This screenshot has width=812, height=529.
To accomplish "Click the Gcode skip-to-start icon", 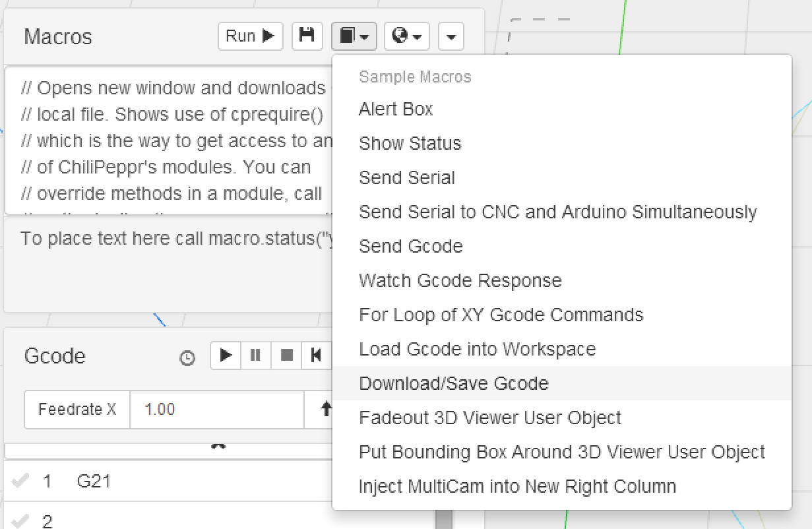I will point(316,356).
